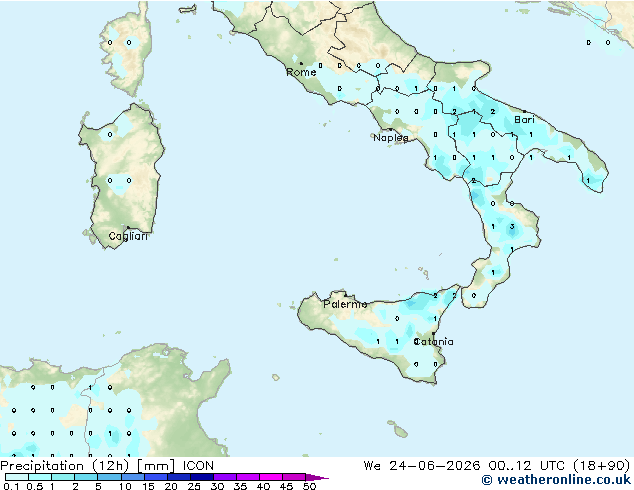Viewport: 634px width, 490px height.
Task: Click the '[mm]' unit label
Action: [156, 466]
